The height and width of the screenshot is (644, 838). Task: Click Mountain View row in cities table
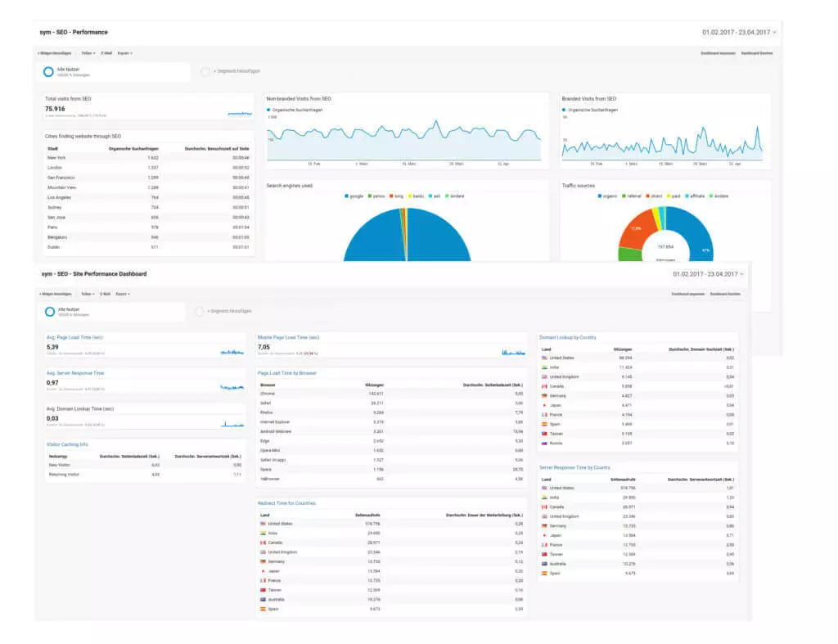tap(148, 188)
